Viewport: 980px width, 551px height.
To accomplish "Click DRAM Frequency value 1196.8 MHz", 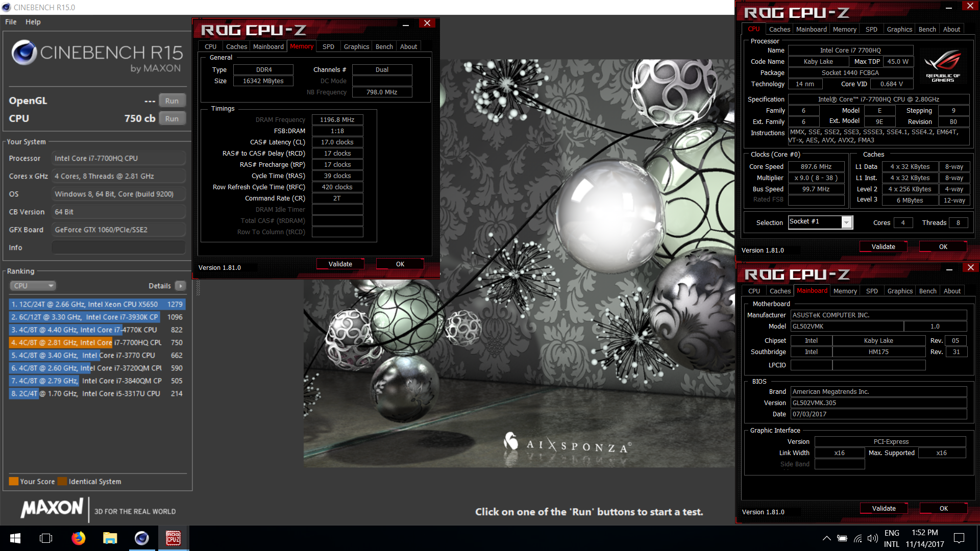I will click(337, 119).
